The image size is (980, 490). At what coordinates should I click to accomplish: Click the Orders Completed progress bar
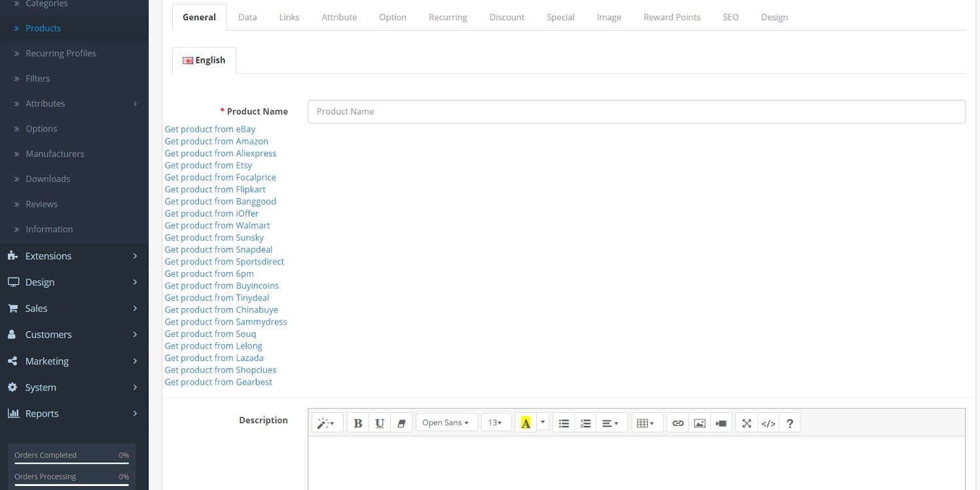(x=71, y=463)
